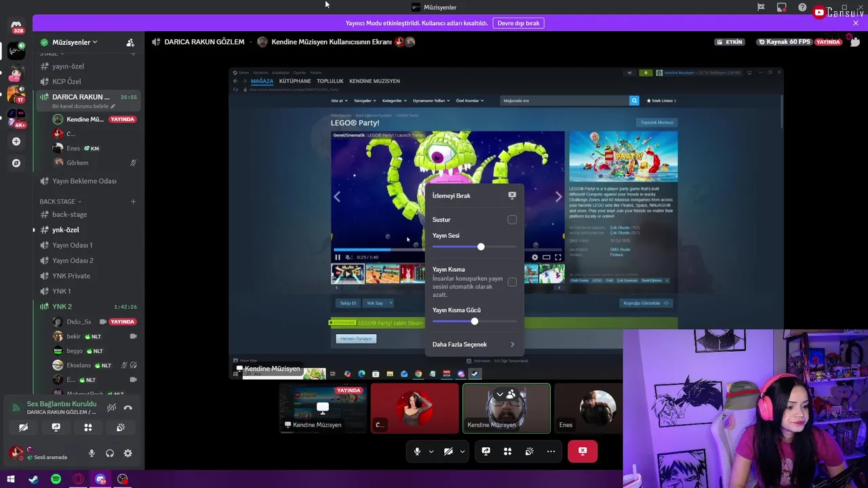The image size is (868, 488).
Task: Open Daha Fazla Seçenek submenu
Action: pos(474,344)
